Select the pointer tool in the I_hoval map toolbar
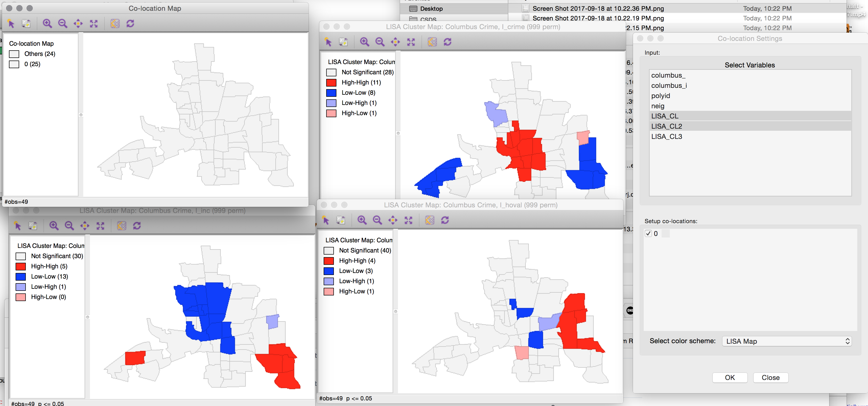This screenshot has width=868, height=406. click(x=326, y=220)
